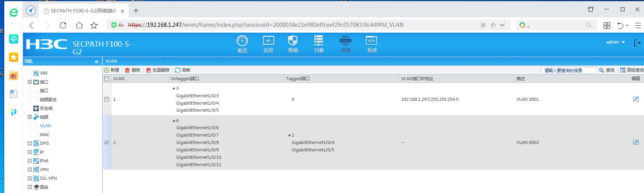Go to the browser home page icon

[79, 25]
